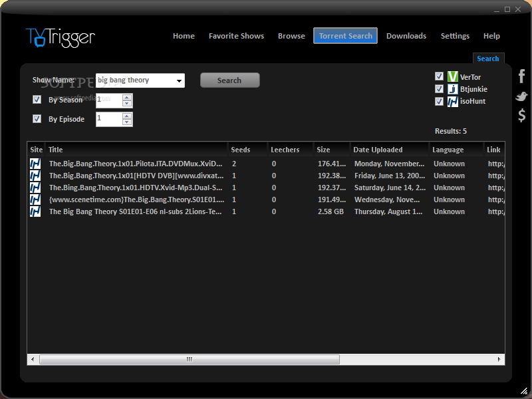Select The.Bing.Bang.Theory.1x01.HDTV.Xvid-Mp3 title

click(x=136, y=188)
